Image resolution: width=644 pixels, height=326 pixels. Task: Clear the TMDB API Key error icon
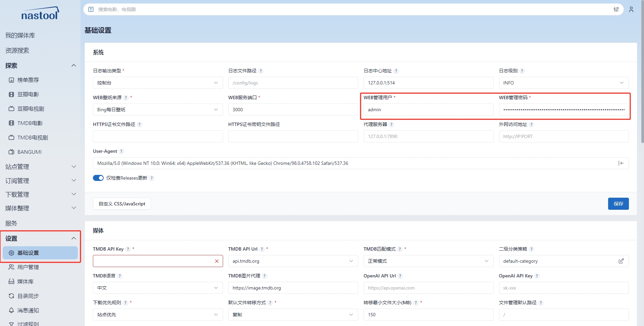pos(217,261)
